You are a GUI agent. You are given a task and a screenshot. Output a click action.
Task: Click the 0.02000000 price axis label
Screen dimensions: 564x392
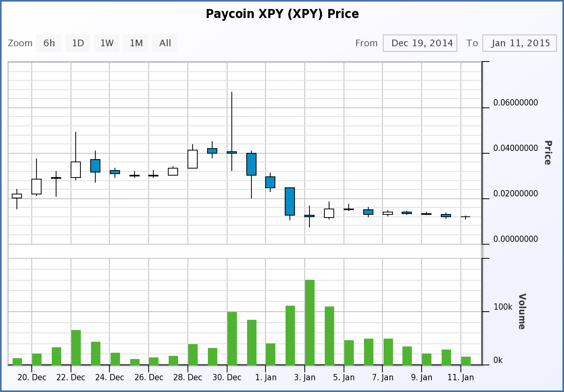point(516,194)
